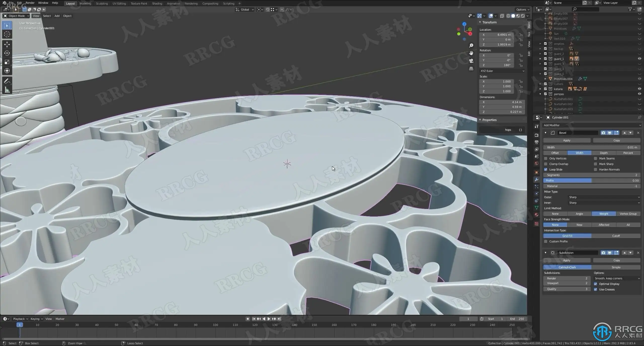
Task: Switch to orthographic view with the grid icon
Action: click(471, 69)
